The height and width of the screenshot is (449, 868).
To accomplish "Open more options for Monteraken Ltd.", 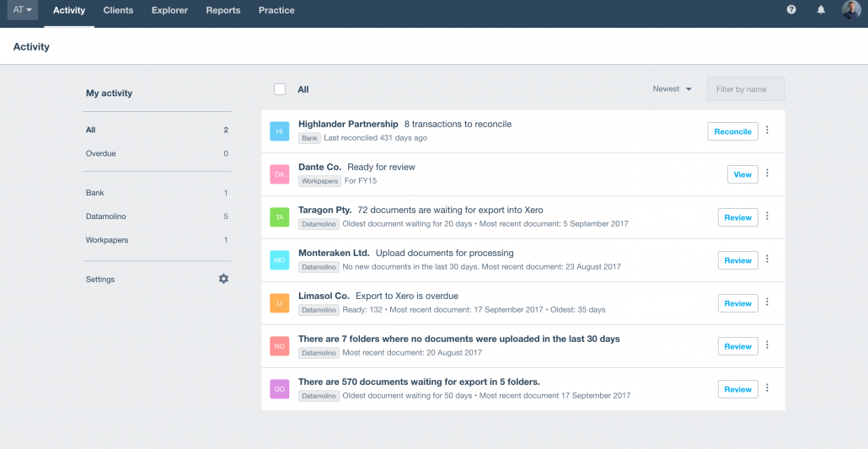I will 767,259.
